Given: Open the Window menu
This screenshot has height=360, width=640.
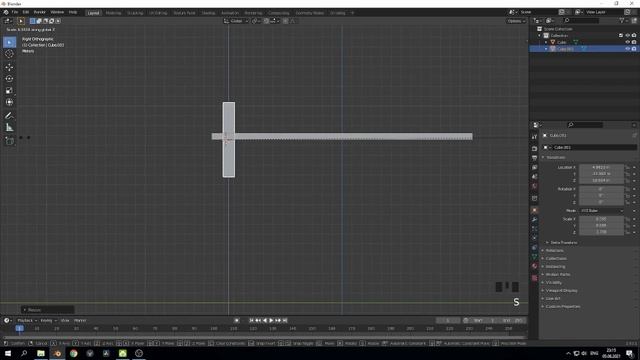Looking at the screenshot, I should (57, 12).
